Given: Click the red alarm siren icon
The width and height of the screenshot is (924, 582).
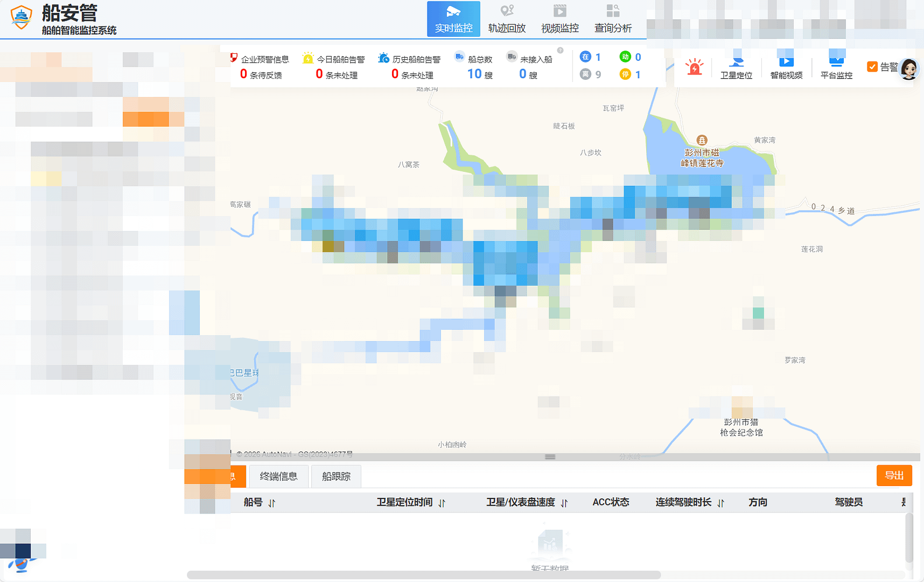Looking at the screenshot, I should click(694, 67).
